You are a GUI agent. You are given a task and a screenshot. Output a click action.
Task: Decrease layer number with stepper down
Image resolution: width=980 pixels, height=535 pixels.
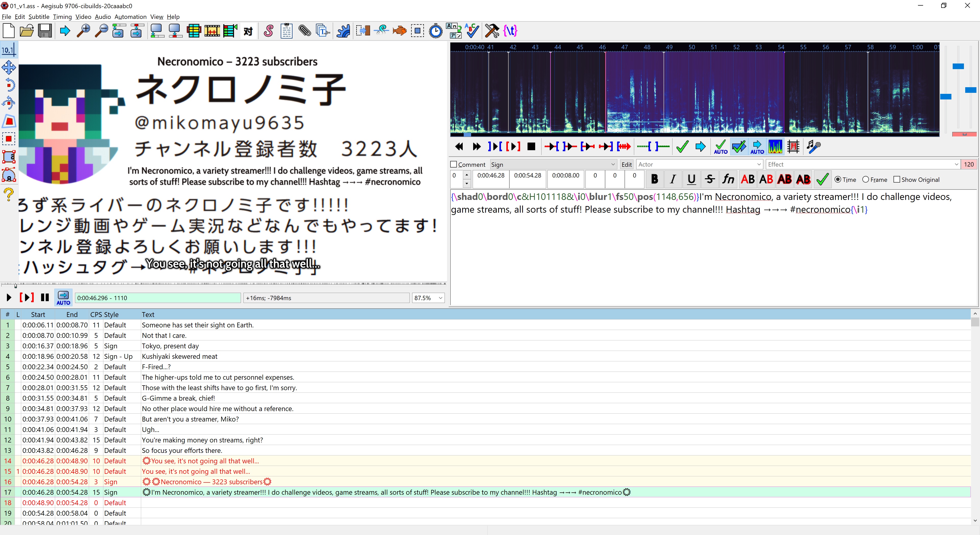tap(467, 184)
